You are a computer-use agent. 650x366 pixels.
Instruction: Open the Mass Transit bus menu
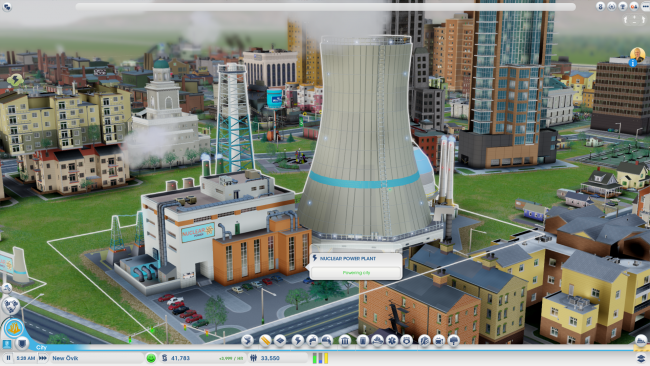point(439,341)
